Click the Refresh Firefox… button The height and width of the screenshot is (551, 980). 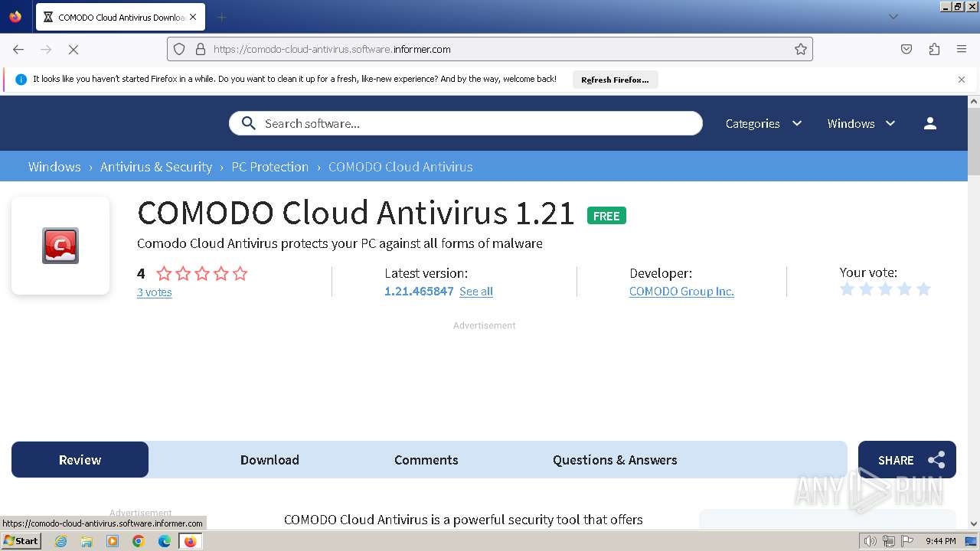(x=615, y=80)
